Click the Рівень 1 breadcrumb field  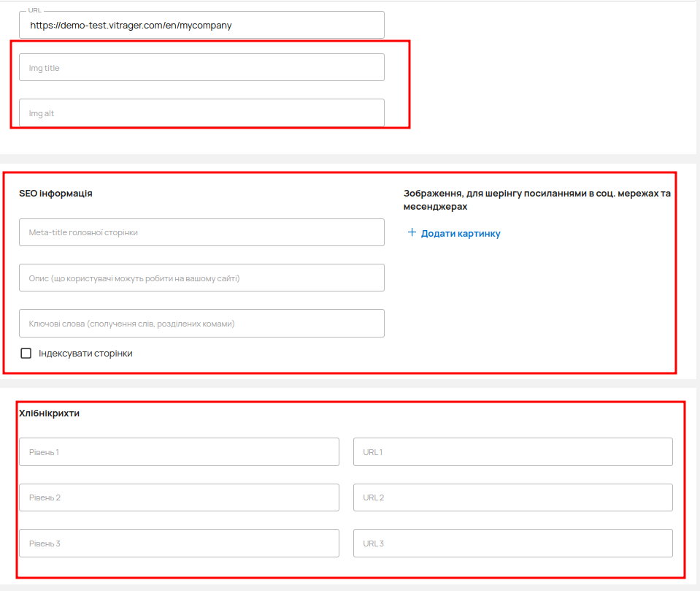pyautogui.click(x=179, y=452)
